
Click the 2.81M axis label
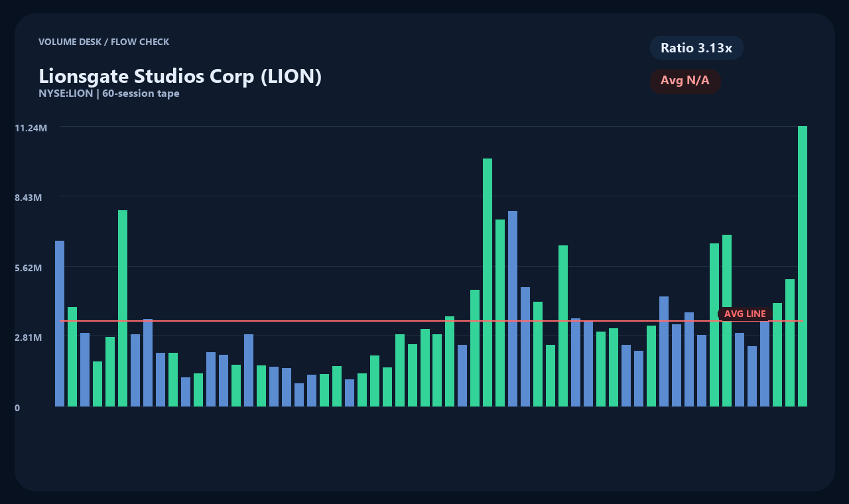coord(29,338)
